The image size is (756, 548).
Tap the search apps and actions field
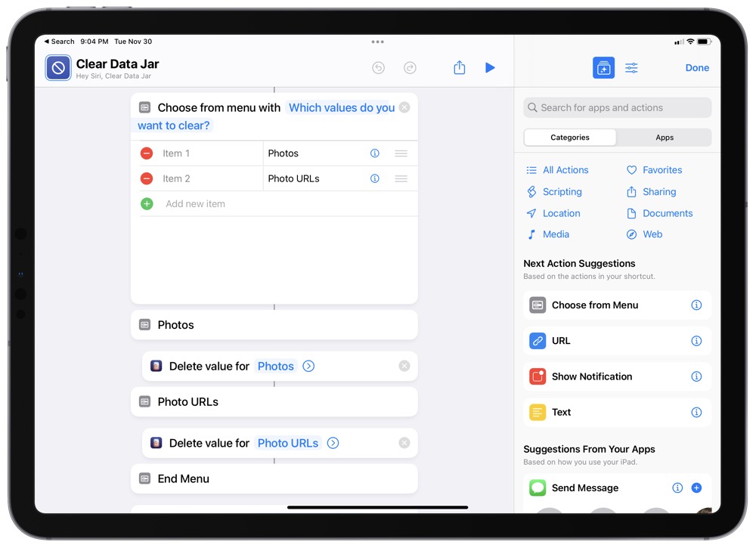616,107
